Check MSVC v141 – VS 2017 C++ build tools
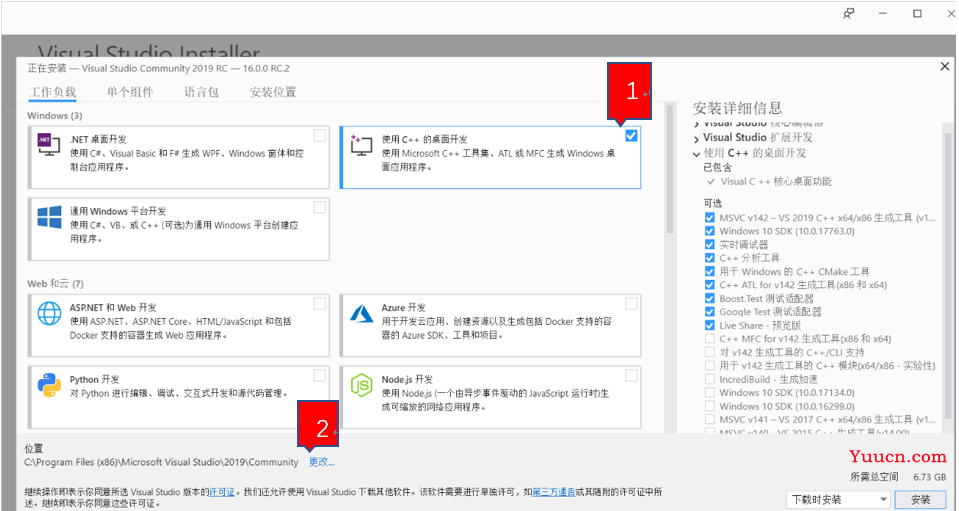The width and height of the screenshot is (959, 511). point(709,419)
